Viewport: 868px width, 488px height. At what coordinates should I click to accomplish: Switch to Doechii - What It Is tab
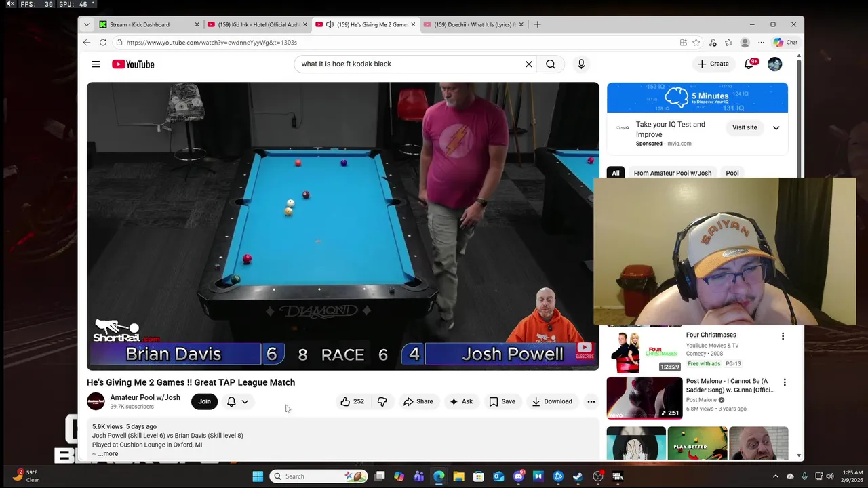click(x=474, y=24)
